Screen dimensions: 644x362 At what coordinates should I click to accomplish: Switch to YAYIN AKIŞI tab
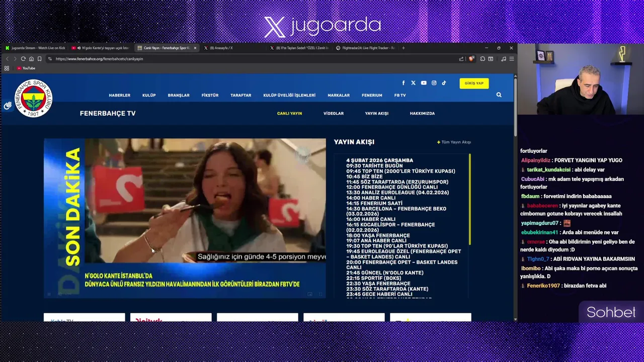377,114
